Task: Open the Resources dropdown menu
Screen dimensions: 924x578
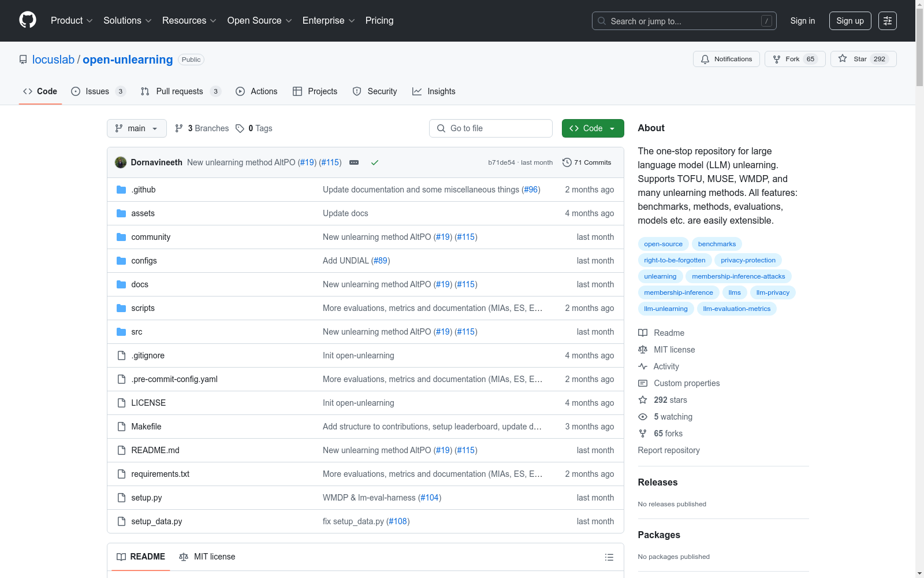Action: 189,21
